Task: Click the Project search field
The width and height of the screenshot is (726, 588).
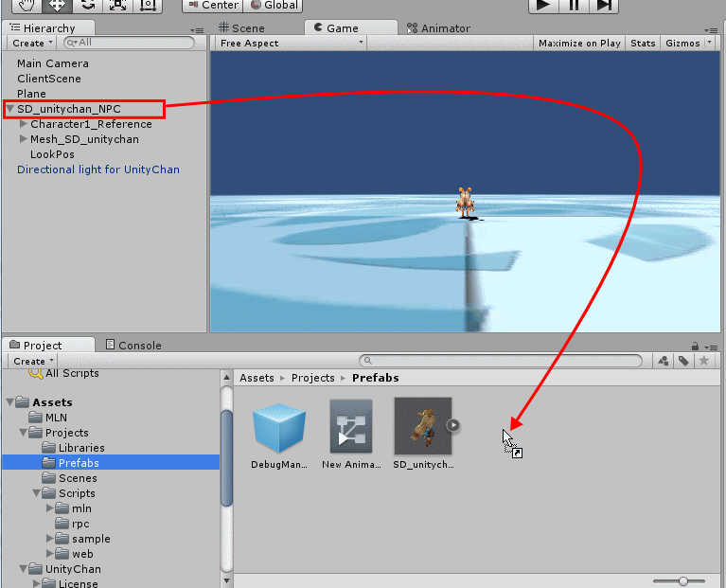Action: (x=501, y=361)
